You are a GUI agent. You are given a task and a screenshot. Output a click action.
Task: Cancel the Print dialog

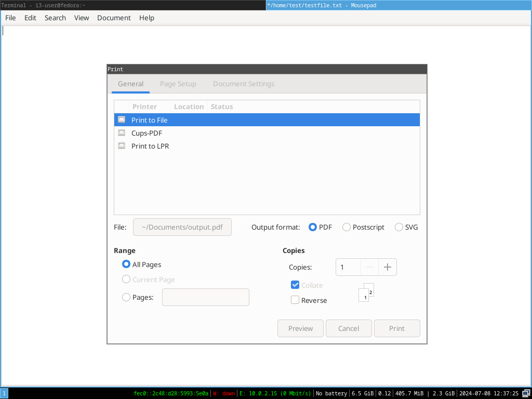349,328
